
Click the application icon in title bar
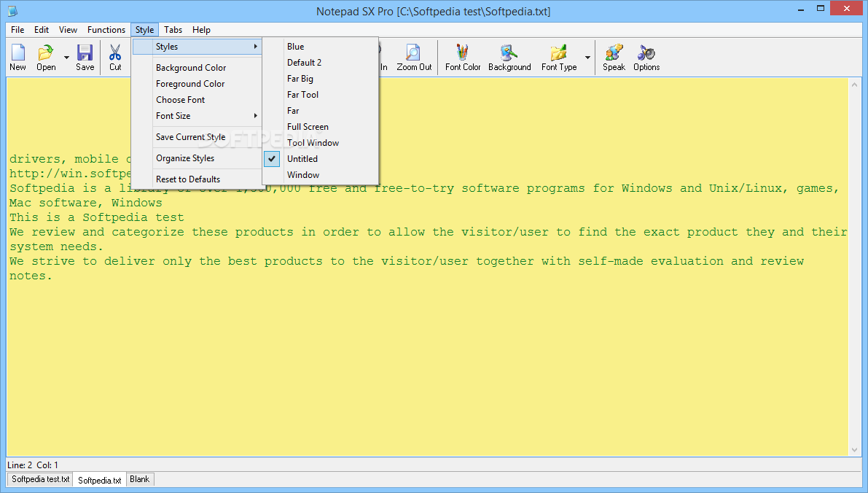pos(12,10)
